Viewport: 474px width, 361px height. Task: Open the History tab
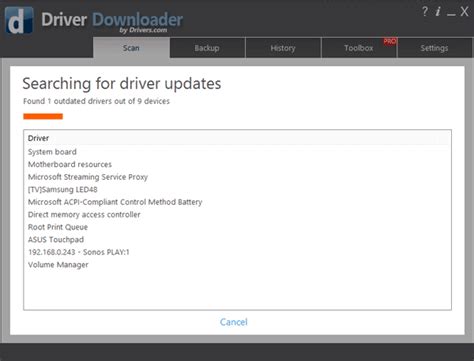click(x=283, y=48)
